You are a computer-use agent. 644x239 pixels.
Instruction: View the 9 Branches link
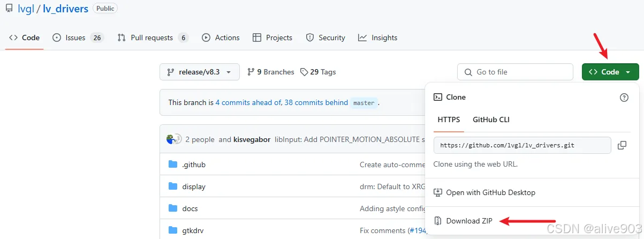[271, 72]
